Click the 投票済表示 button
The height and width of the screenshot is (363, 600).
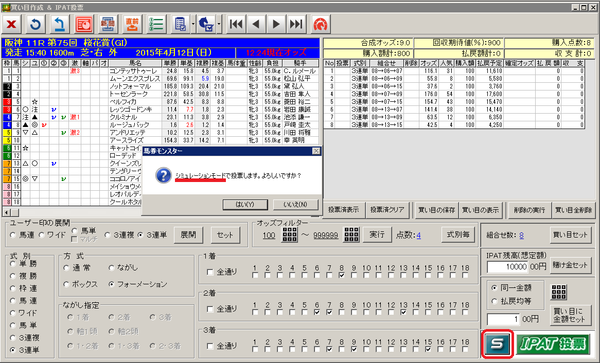pos(344,210)
